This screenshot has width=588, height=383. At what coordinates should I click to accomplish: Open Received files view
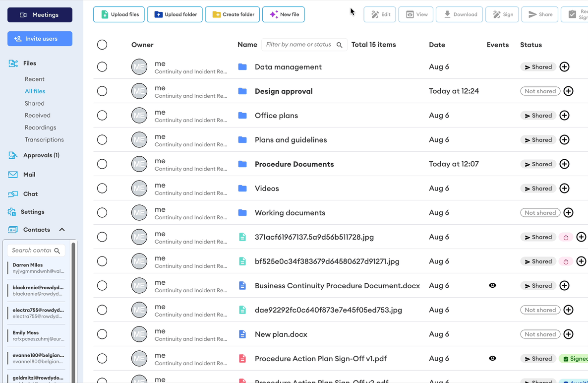[38, 115]
